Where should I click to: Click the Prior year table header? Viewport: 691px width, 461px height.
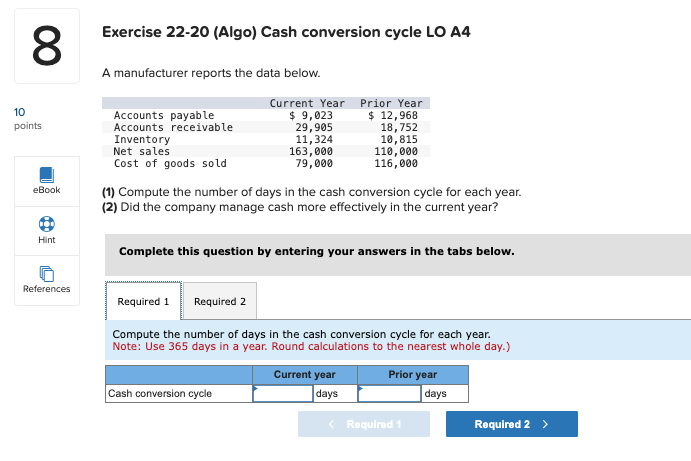pyautogui.click(x=412, y=375)
